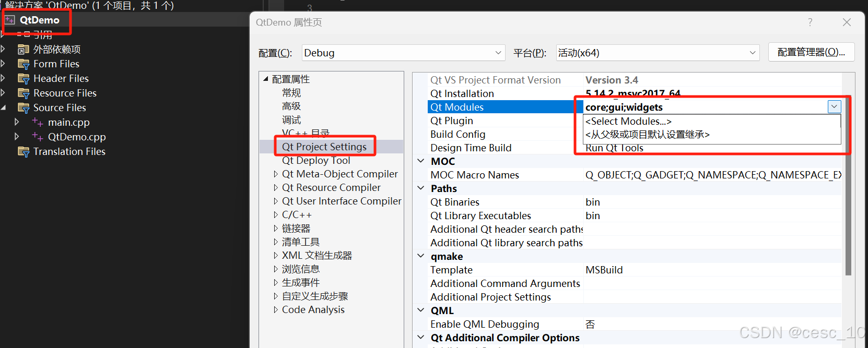Click the 外部依赖项 icon in Solution Explorer
The height and width of the screenshot is (348, 868).
(23, 50)
